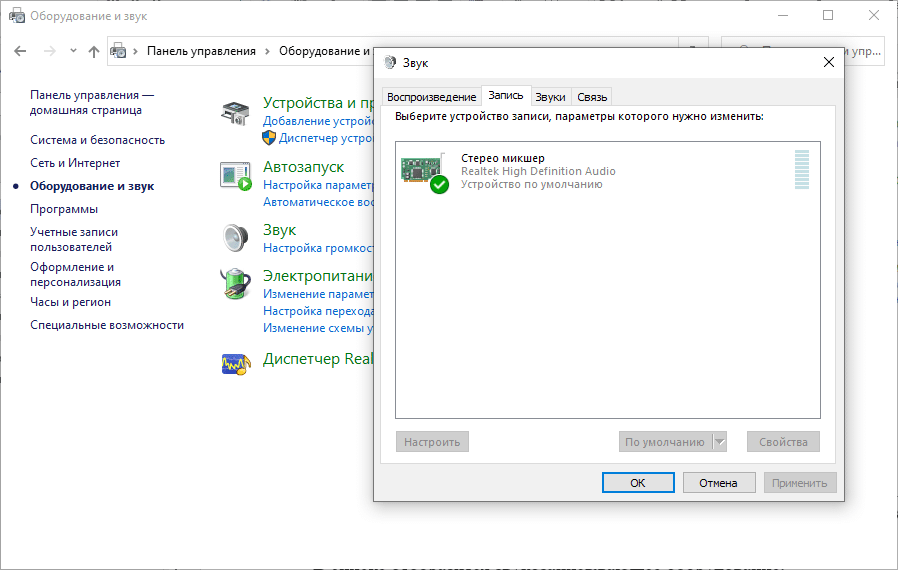Click the Realtek HD Manager icon
Screen dimensions: 898x570
(235, 364)
